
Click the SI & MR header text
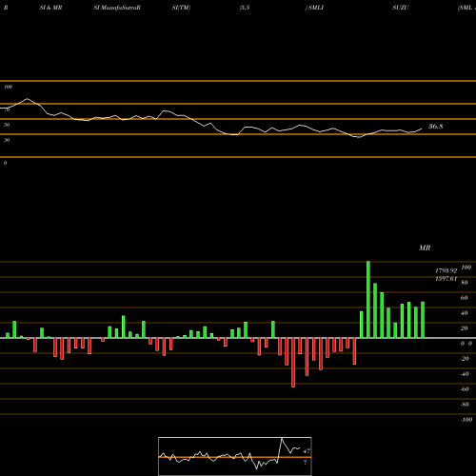point(50,8)
